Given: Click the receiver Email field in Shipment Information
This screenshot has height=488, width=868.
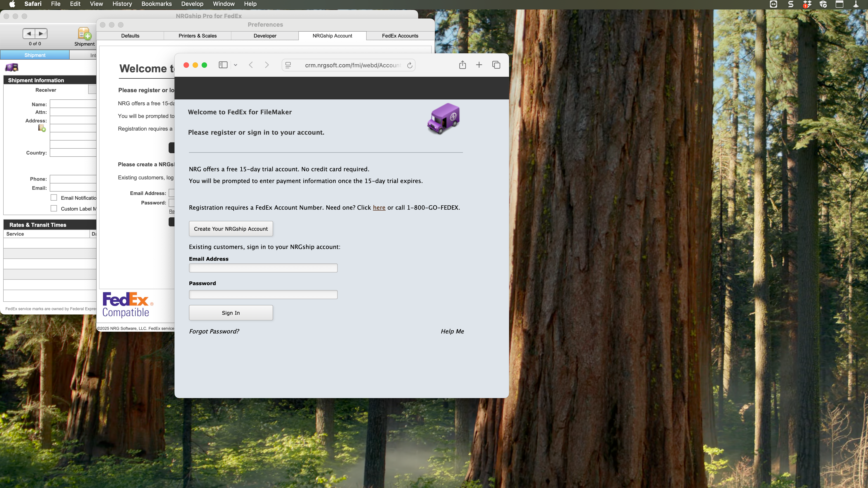Looking at the screenshot, I should (73, 188).
